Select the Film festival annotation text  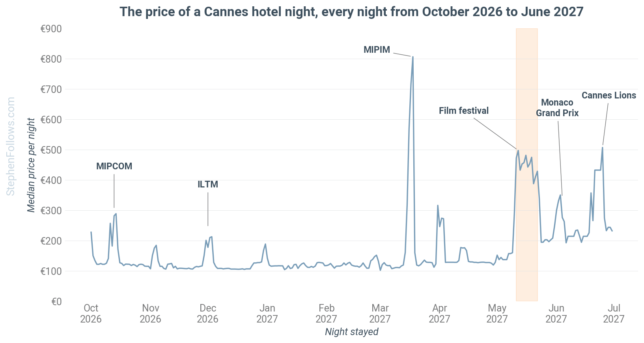click(x=464, y=111)
